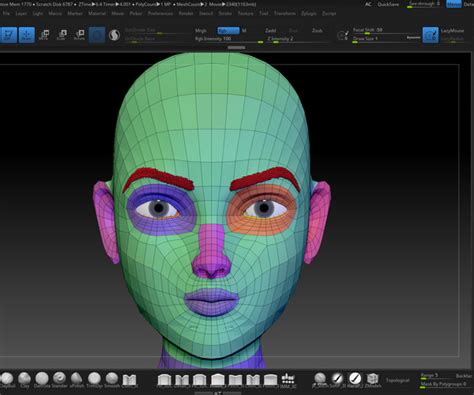Click the brush size circle icon
Screen dimensions: 474x395
pyautogui.click(x=343, y=35)
